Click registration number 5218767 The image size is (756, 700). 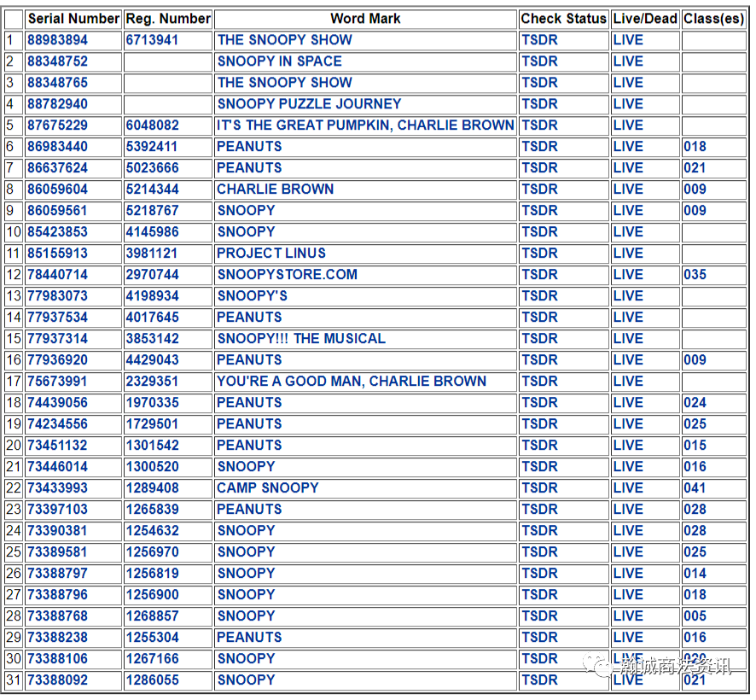[153, 211]
